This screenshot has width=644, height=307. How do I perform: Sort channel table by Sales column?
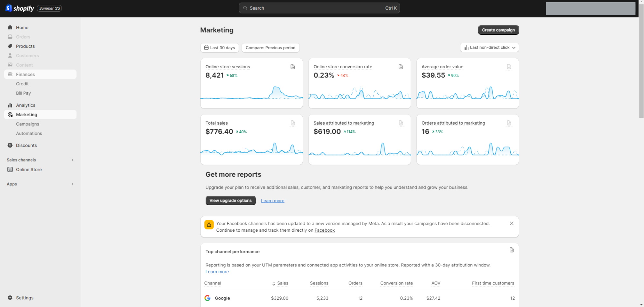pos(280,283)
